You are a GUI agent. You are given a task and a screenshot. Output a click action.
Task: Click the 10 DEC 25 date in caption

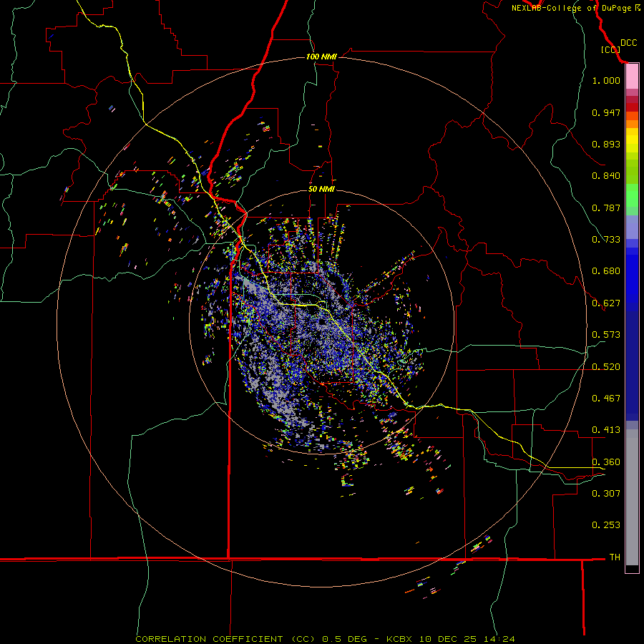point(448,639)
